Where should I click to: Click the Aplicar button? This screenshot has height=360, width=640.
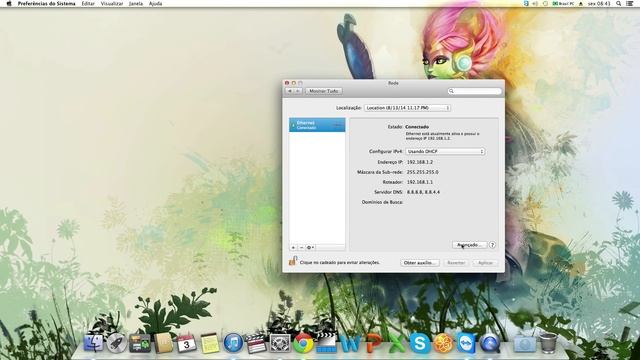click(x=485, y=263)
